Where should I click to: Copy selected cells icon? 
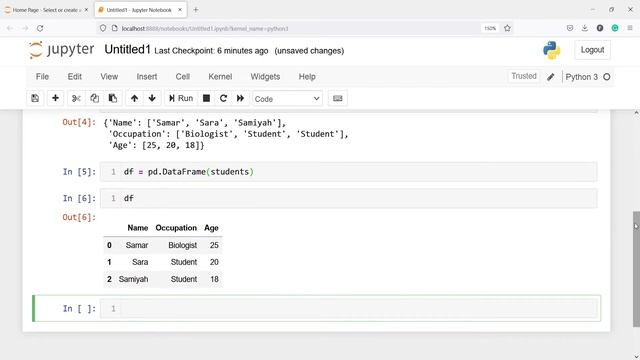click(x=94, y=98)
